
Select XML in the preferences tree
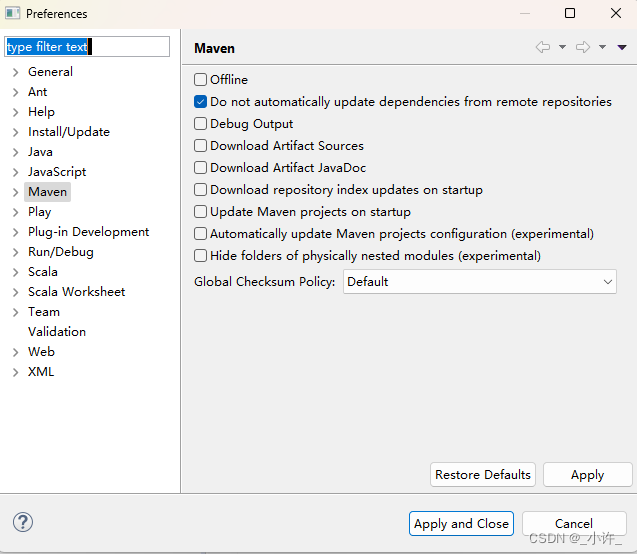point(41,372)
